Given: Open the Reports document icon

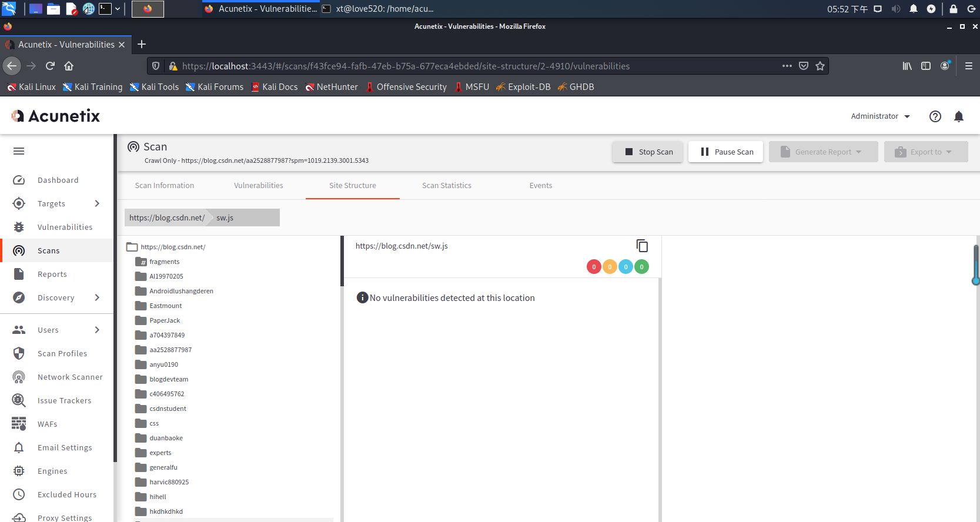Looking at the screenshot, I should tap(19, 274).
